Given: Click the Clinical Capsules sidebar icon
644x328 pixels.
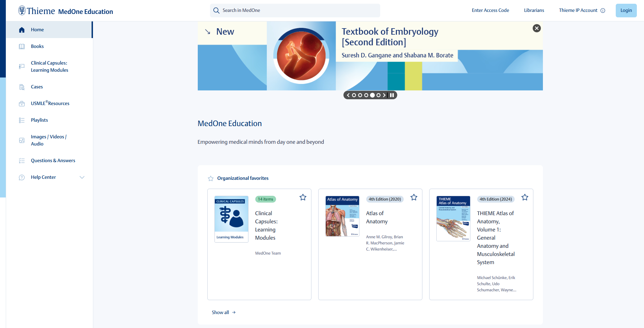Looking at the screenshot, I should [22, 67].
